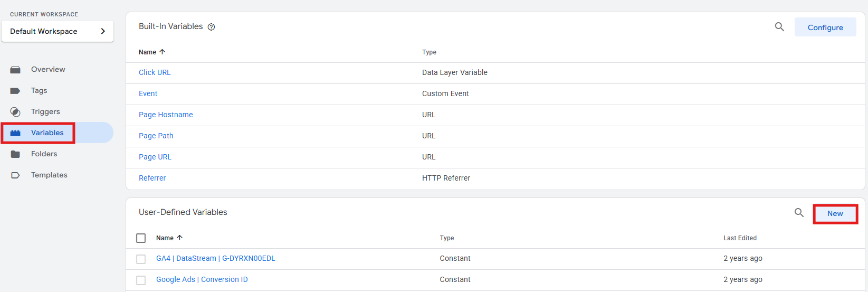Click the Tags label icon

(x=15, y=91)
